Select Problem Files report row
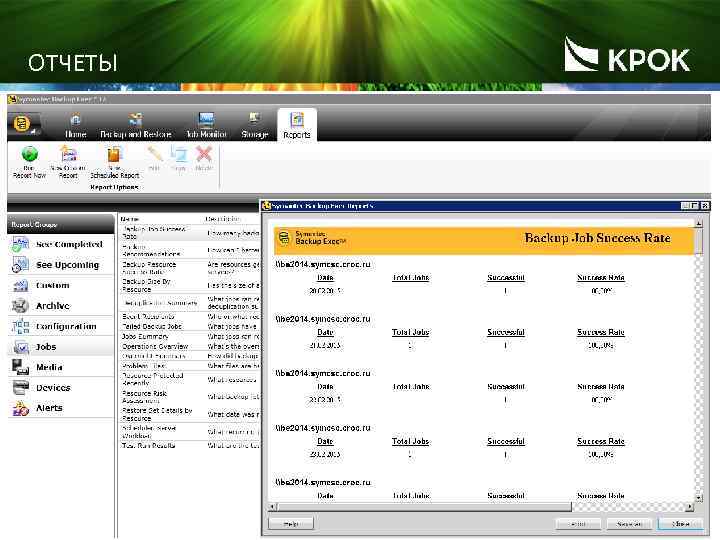 pos(190,366)
